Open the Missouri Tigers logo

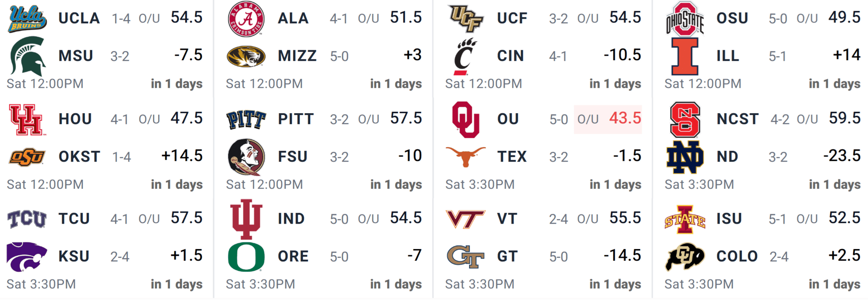tap(246, 56)
